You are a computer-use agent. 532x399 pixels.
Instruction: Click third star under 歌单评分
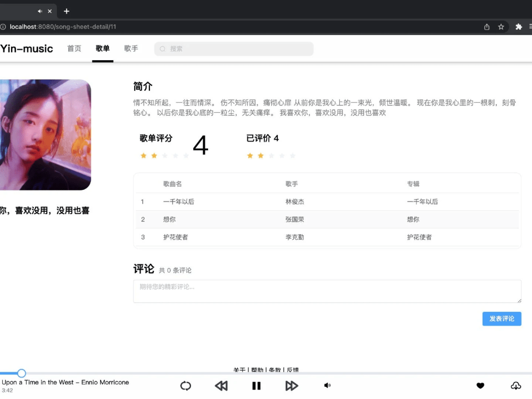pyautogui.click(x=165, y=156)
